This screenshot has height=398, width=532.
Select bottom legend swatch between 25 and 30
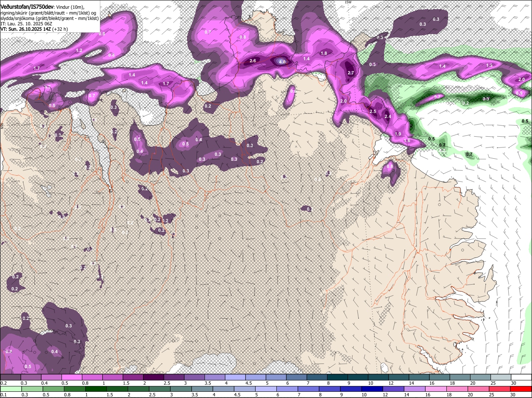(x=500, y=389)
